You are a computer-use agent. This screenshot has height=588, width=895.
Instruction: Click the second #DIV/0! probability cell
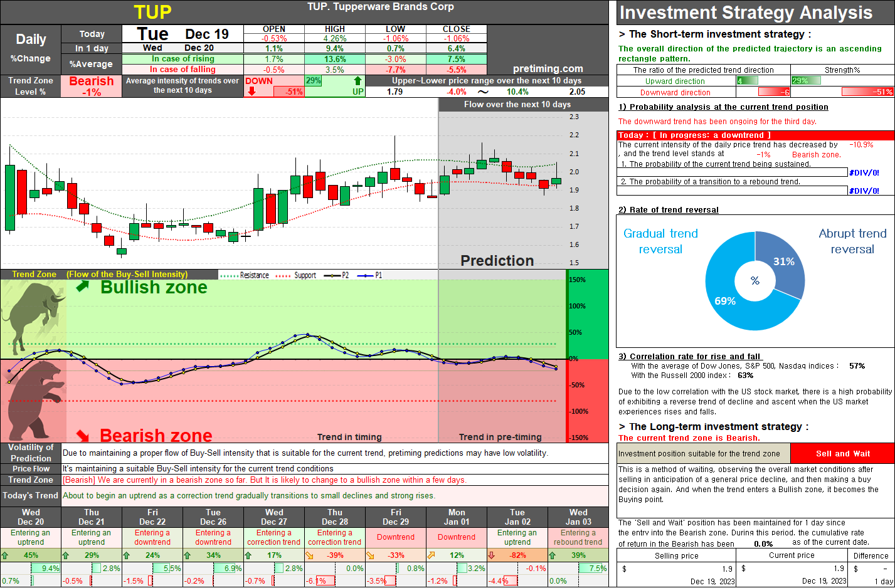(x=864, y=191)
